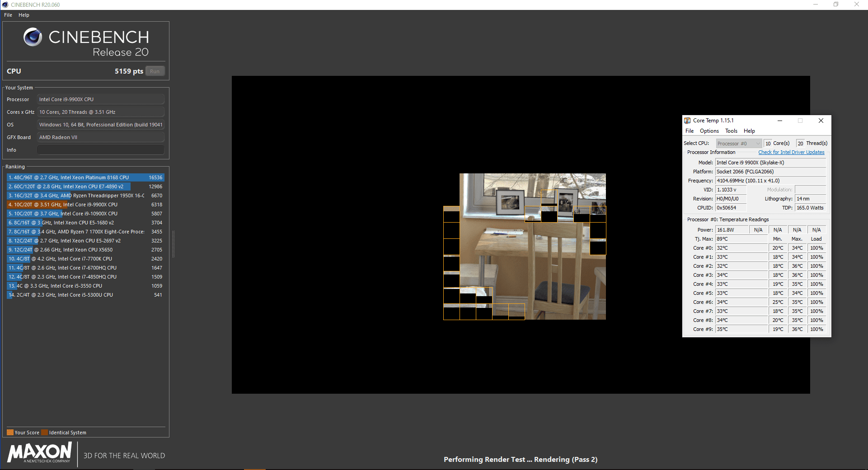This screenshot has width=868, height=470.
Task: Select ranking row Intel Core i7-4850HQ
Action: 85,277
